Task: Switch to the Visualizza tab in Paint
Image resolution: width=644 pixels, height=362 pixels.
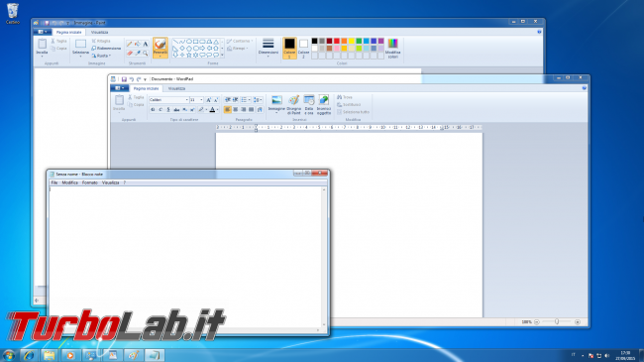Action: (99, 32)
